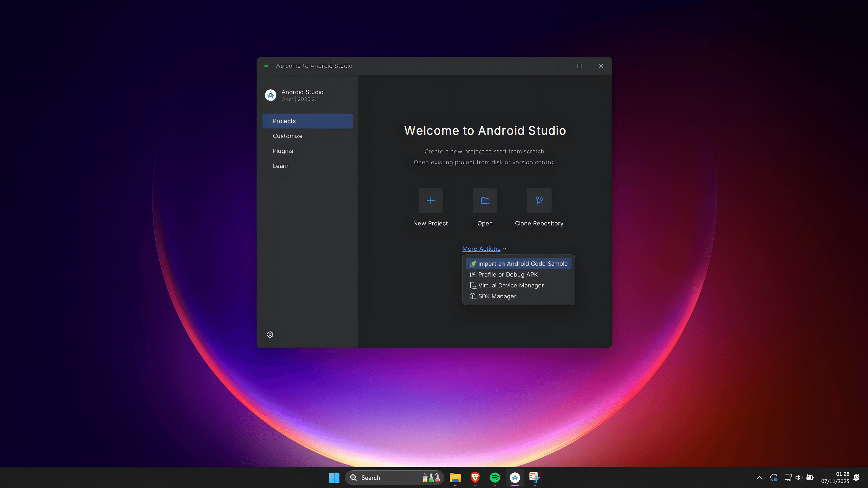Image resolution: width=868 pixels, height=488 pixels.
Task: Click the Android Studio logo avatar
Action: tap(271, 95)
